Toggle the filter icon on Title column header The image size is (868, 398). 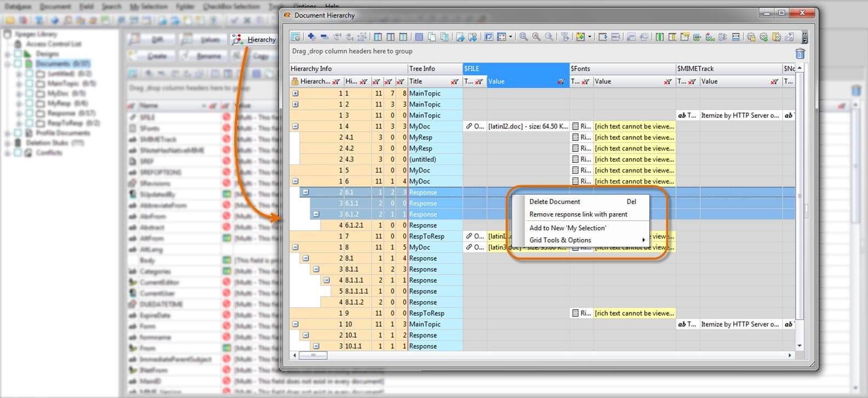point(454,82)
